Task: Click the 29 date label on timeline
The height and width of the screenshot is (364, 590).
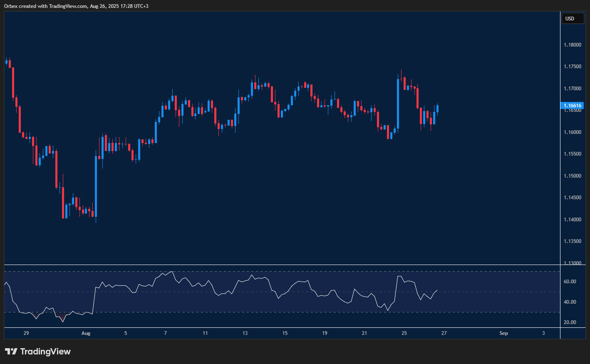Action: tap(26, 333)
